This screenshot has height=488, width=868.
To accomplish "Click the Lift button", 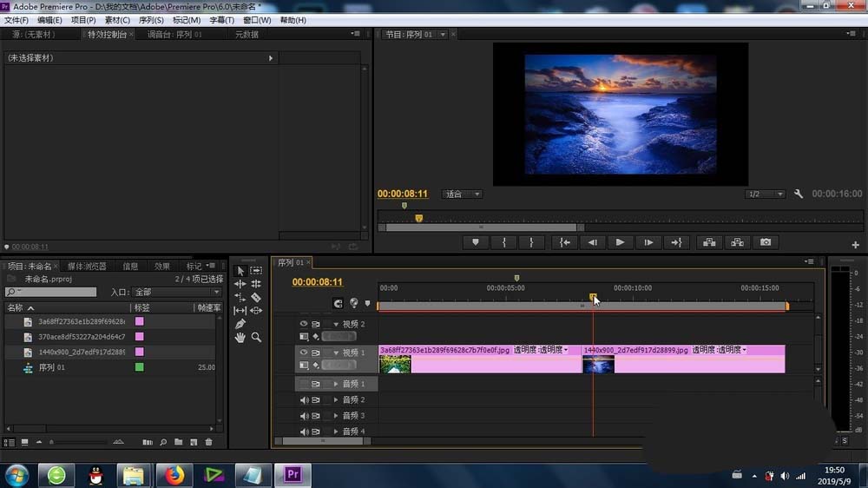I will [709, 242].
